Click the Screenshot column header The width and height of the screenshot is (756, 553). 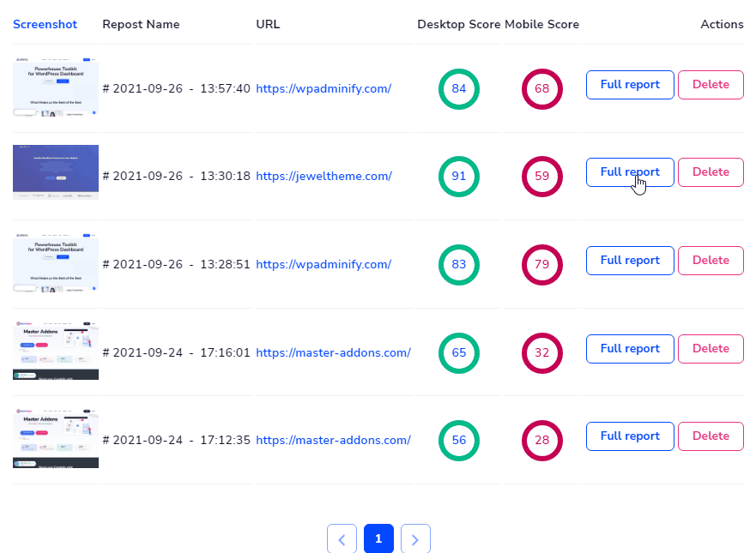click(x=45, y=25)
